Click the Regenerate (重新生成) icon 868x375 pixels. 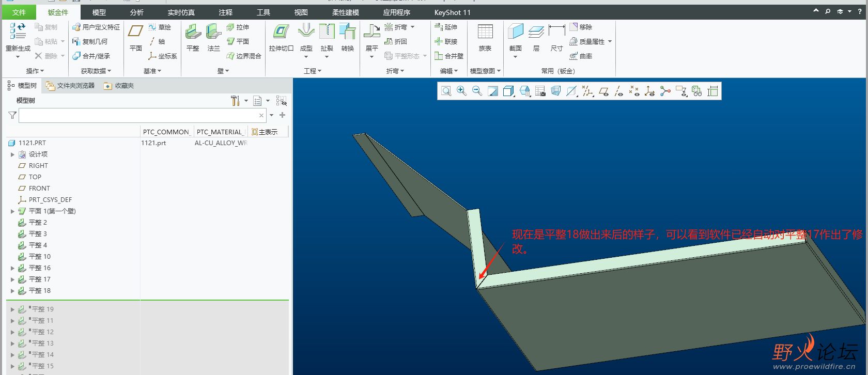[18, 32]
